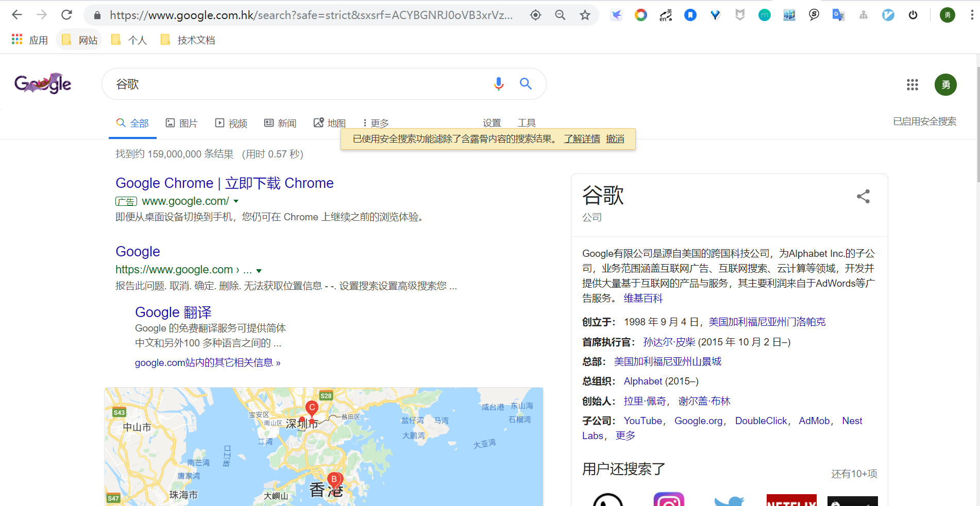Click google.com站内的其它相关信息 link
Screen dimensions: 980x506
[208, 363]
